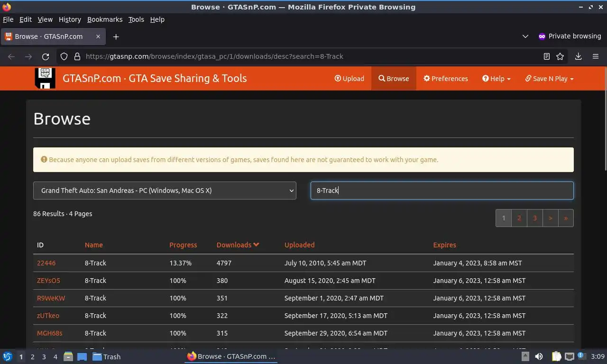607x364 pixels.
Task: Open save ID zUTkeo
Action: 48,316
